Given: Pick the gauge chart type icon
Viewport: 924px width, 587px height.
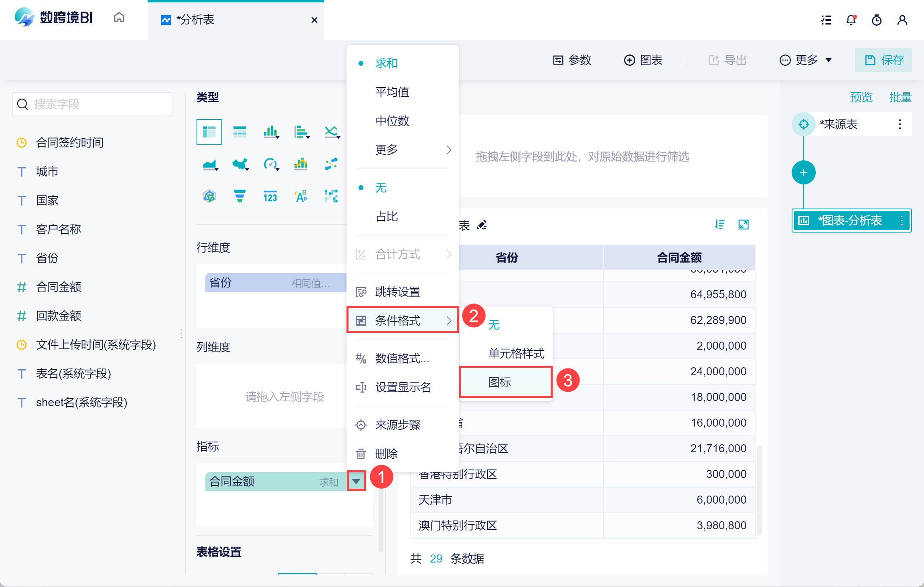Looking at the screenshot, I should click(x=271, y=164).
